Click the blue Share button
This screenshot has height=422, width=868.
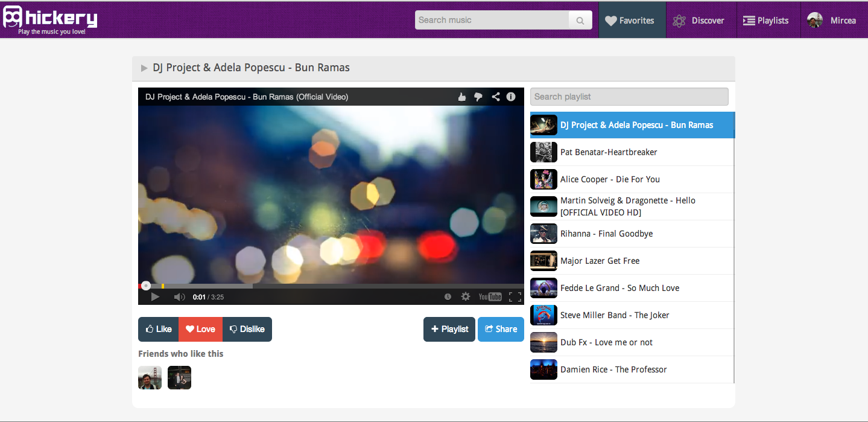tap(501, 329)
